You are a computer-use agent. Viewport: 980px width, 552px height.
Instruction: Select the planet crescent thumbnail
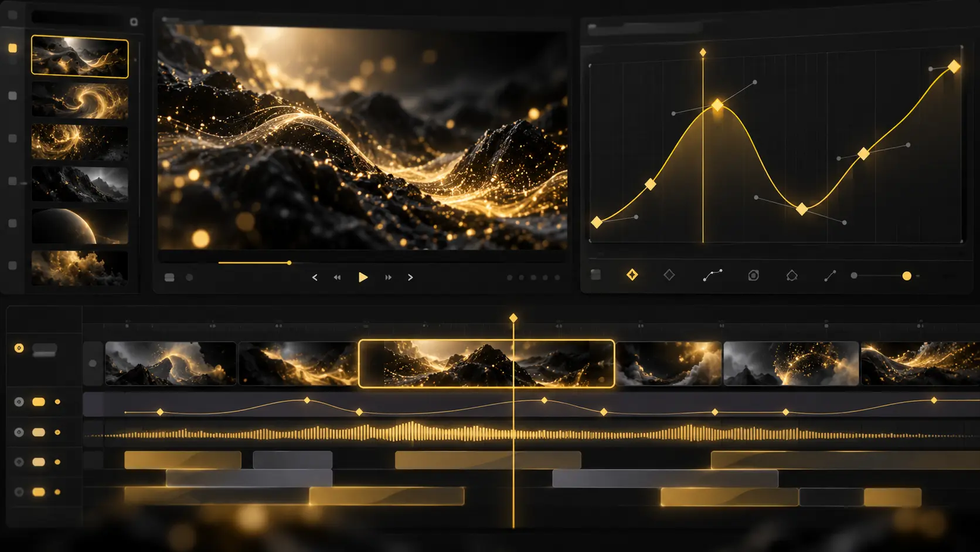(80, 226)
